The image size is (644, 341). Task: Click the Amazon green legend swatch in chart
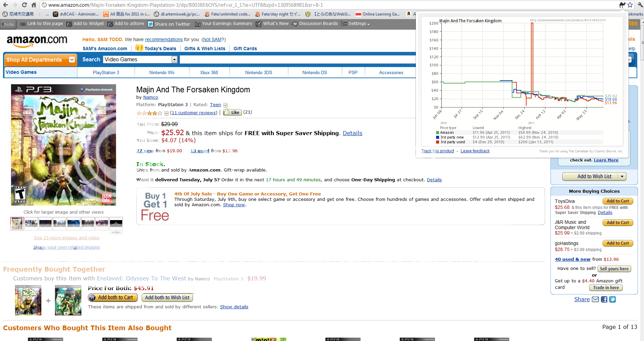[437, 133]
